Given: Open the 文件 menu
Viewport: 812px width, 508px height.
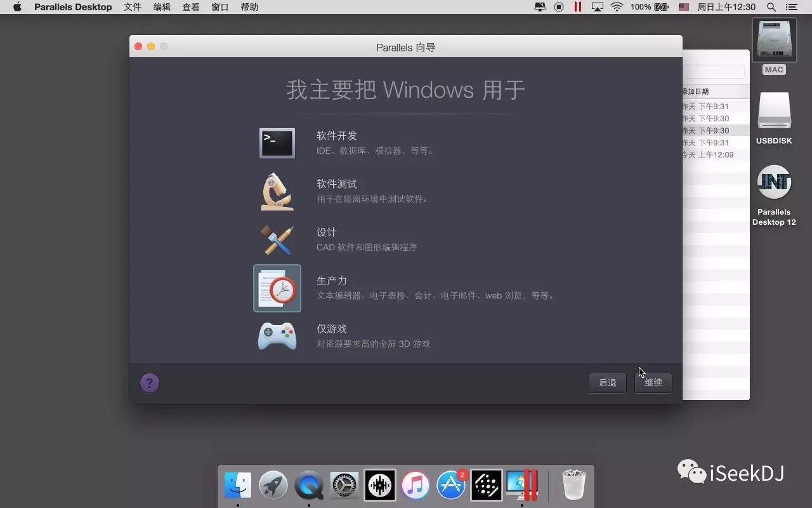Looking at the screenshot, I should 133,7.
